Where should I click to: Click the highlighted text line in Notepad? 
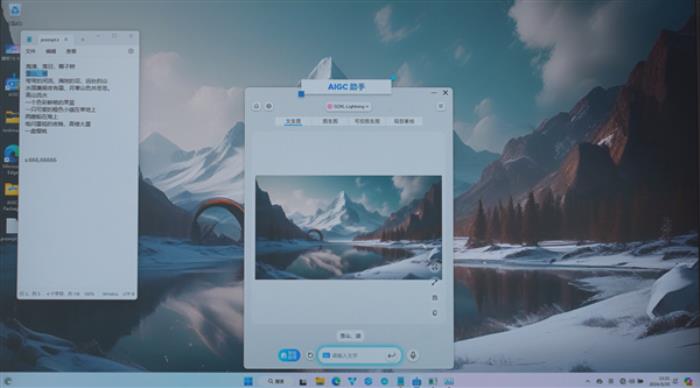tap(36, 74)
